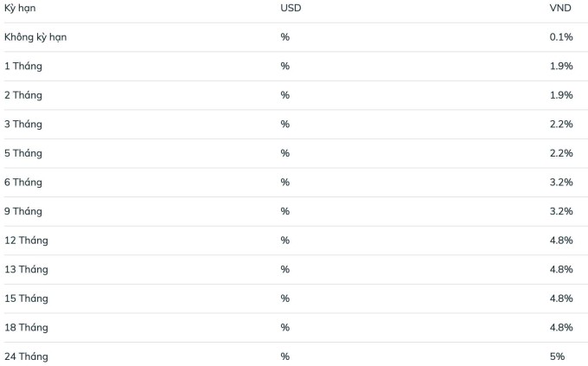
Task: Click the "15 Tháng" term label
Action: point(26,299)
